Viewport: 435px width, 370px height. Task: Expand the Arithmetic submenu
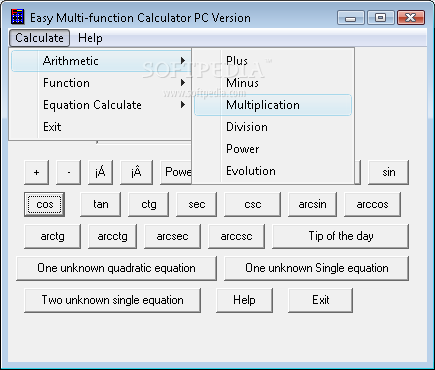point(101,61)
